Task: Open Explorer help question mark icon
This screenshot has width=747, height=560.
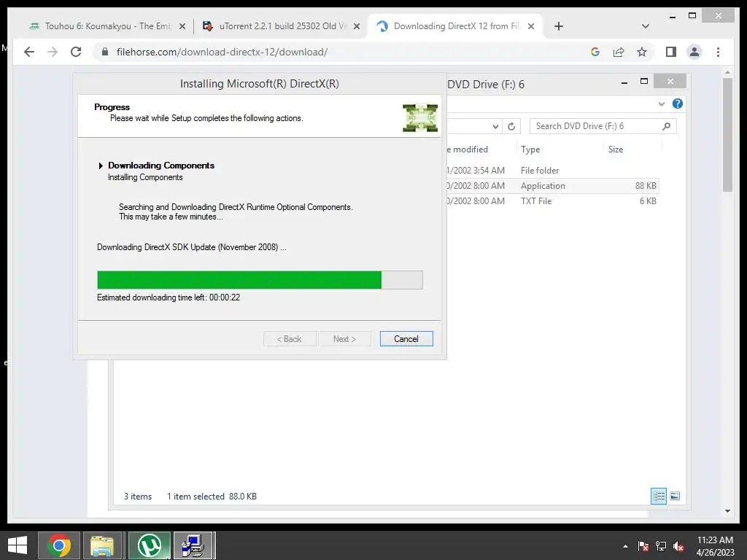Action: pyautogui.click(x=678, y=104)
